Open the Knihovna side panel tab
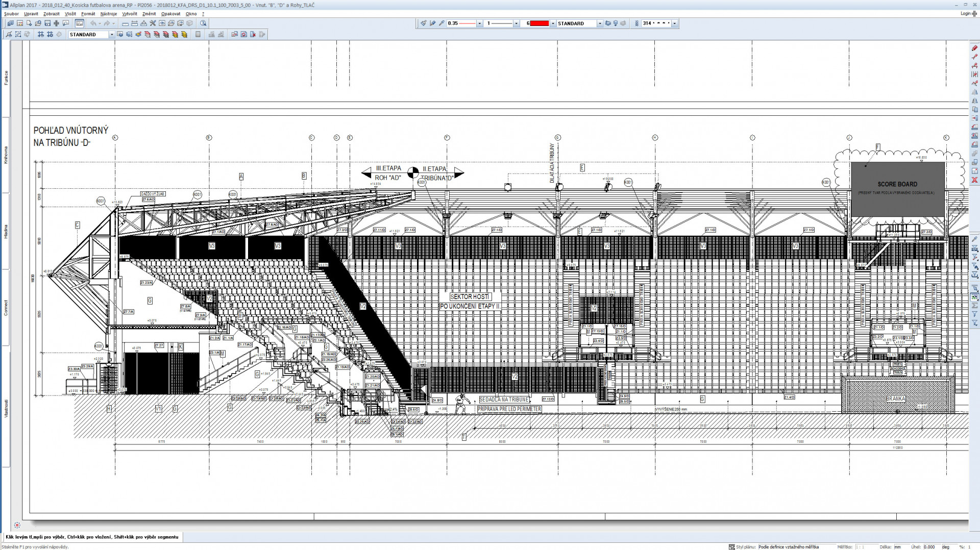 pos(6,155)
